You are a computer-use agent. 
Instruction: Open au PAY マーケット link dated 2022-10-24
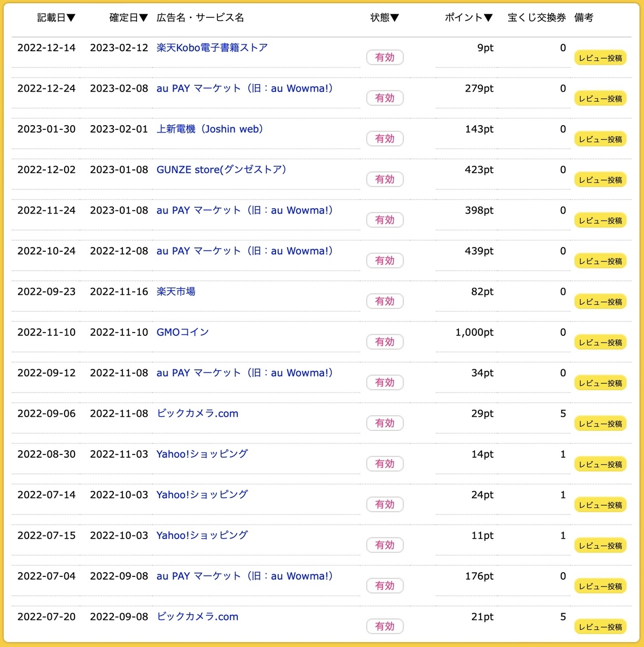(x=244, y=251)
